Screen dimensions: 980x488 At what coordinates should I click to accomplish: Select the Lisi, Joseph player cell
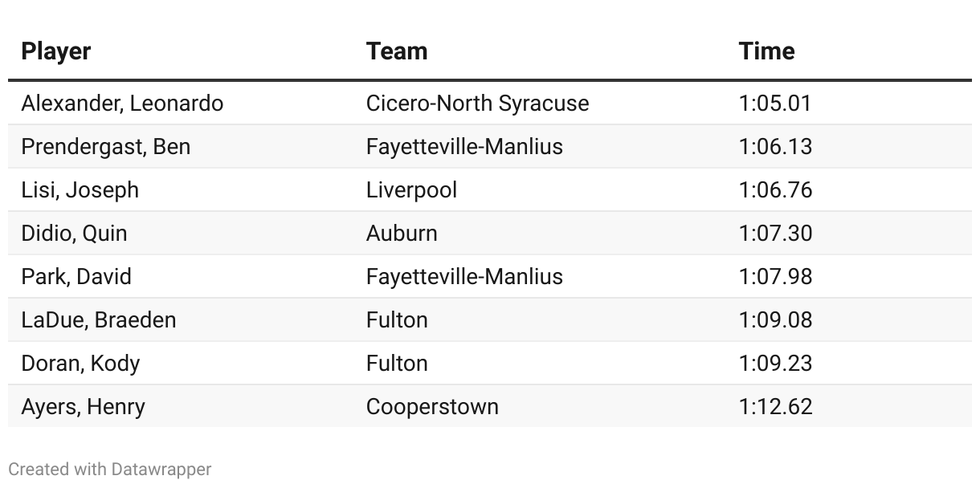click(x=80, y=190)
